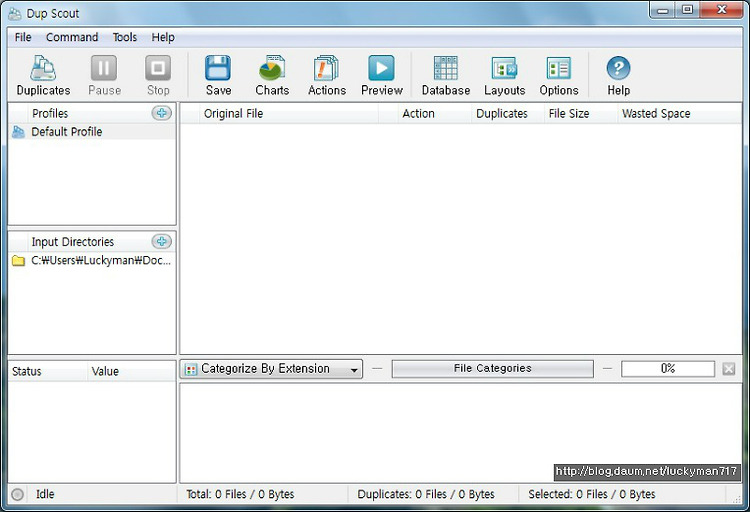This screenshot has height=512, width=750.
Task: Open the Tools menu
Action: point(125,37)
